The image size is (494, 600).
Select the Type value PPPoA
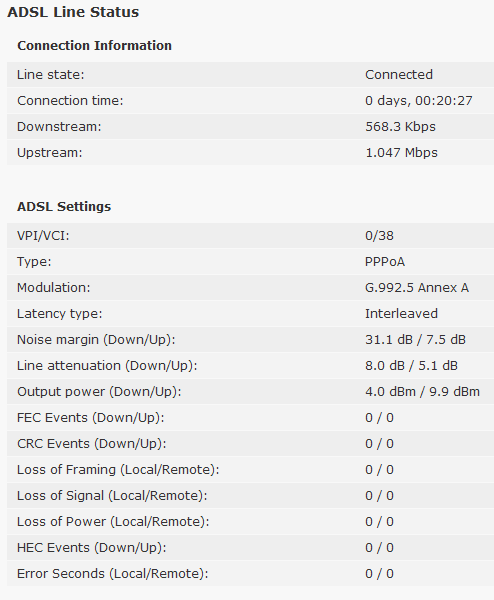[385, 262]
